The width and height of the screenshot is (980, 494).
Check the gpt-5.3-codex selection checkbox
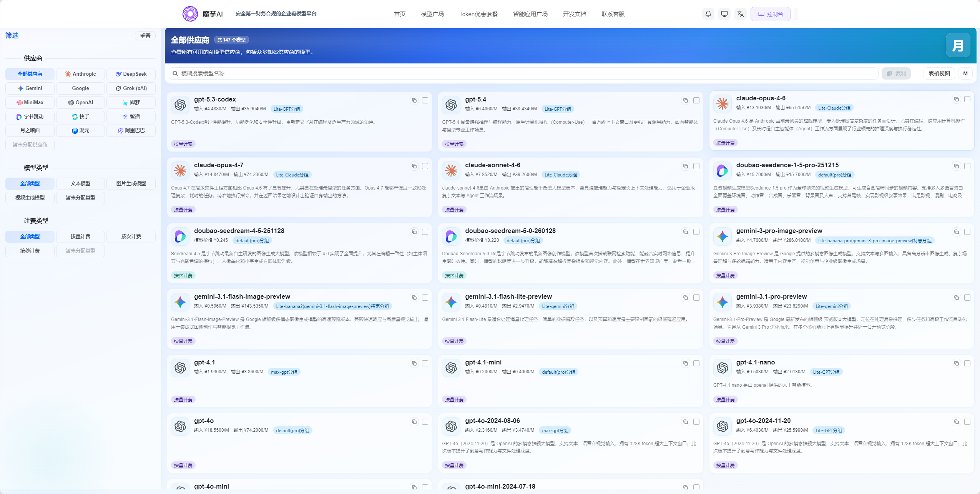point(425,100)
